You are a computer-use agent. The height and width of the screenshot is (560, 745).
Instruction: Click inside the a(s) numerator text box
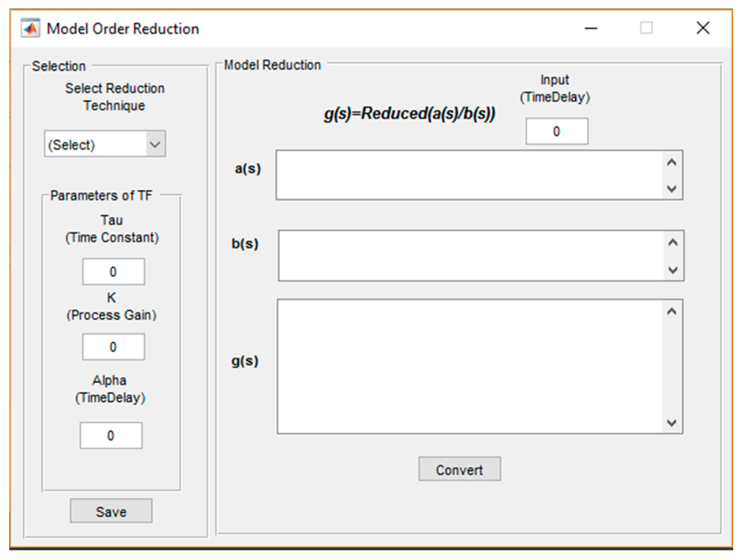468,175
